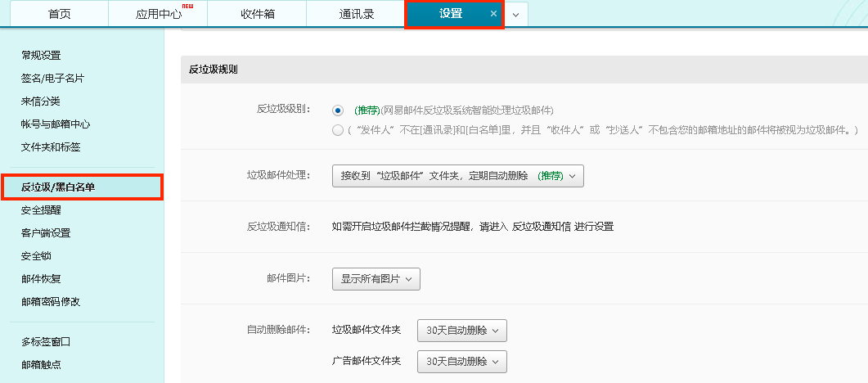Select 签名/电子名片 in sidebar

(x=52, y=79)
